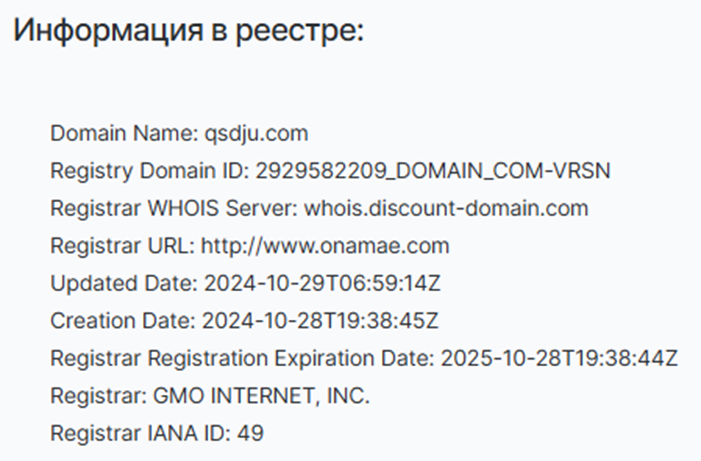Click the heading "Информация в реестре:"

[x=187, y=30]
